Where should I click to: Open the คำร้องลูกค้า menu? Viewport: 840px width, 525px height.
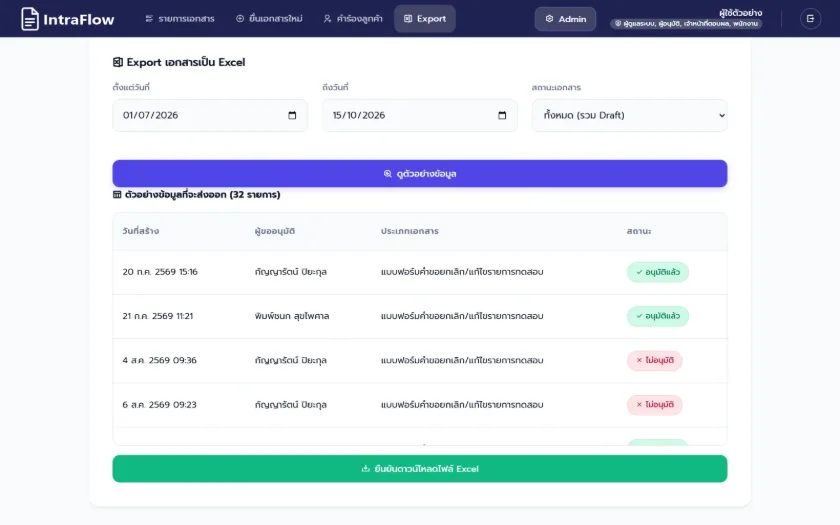353,19
